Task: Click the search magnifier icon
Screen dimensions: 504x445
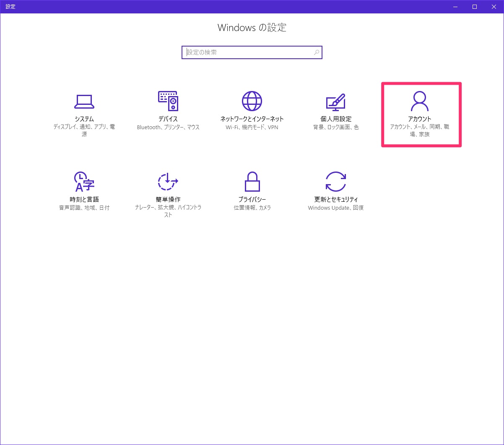Action: (x=317, y=52)
